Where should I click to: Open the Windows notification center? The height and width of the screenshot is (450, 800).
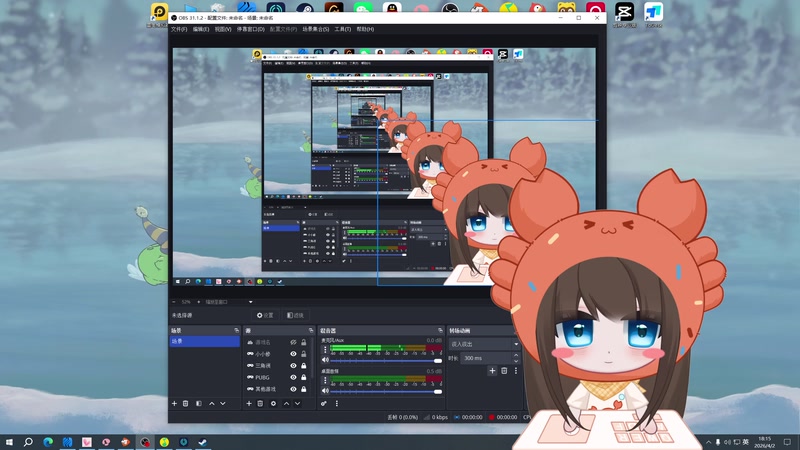[x=787, y=442]
